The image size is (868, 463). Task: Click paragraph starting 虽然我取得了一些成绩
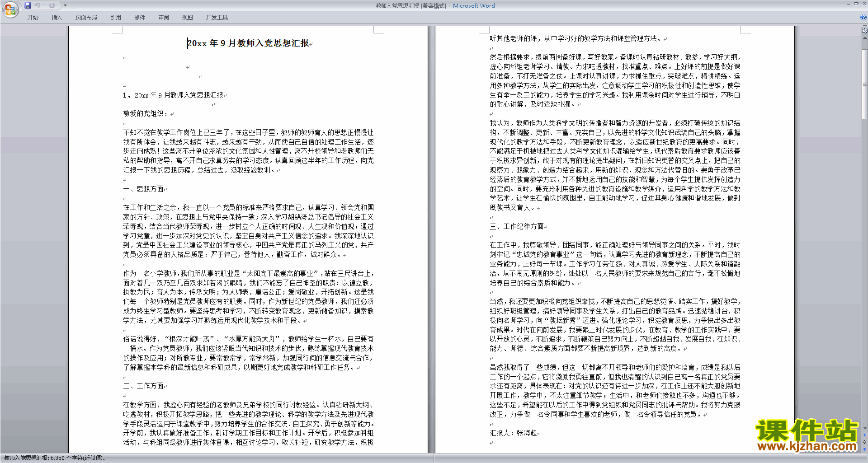(615, 391)
